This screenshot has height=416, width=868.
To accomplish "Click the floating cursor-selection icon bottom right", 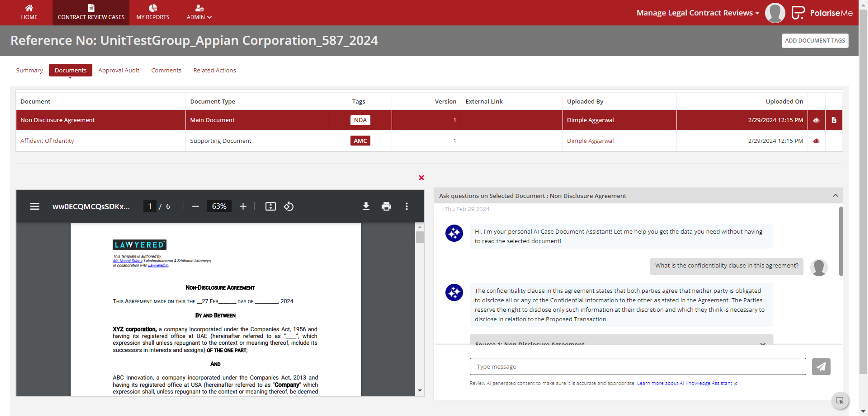I will tap(840, 400).
